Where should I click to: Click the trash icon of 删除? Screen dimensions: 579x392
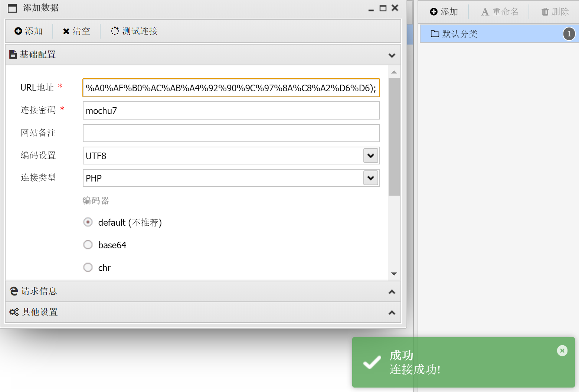click(x=545, y=12)
